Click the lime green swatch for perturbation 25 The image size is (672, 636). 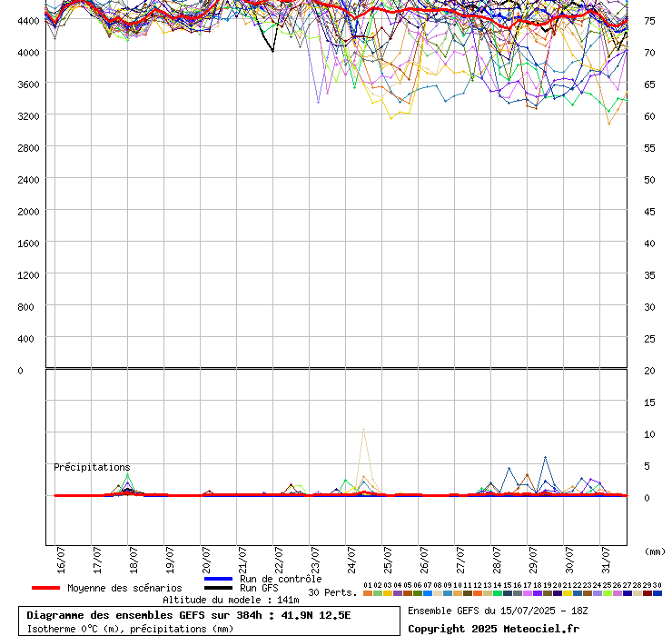click(608, 593)
